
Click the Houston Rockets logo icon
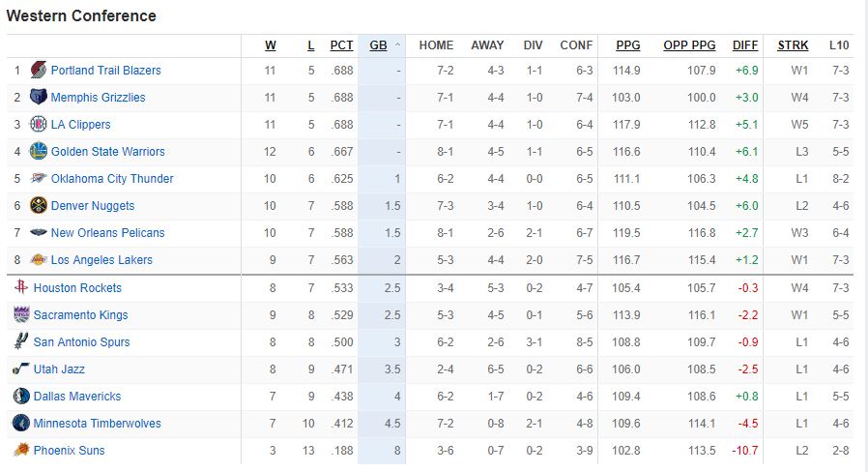pos(21,288)
